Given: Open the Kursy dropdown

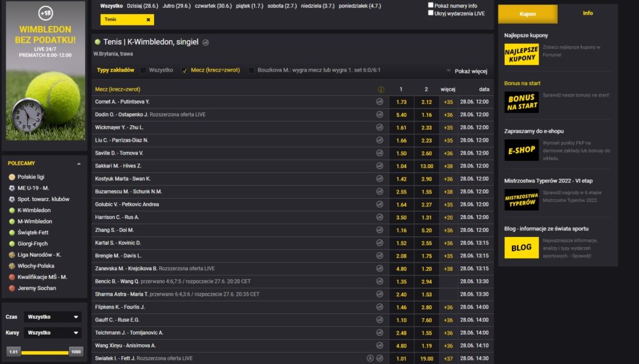Looking at the screenshot, I should click(x=52, y=333).
